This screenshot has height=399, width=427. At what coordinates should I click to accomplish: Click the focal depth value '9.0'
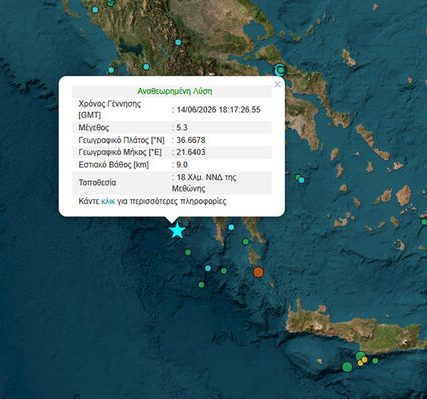182,165
